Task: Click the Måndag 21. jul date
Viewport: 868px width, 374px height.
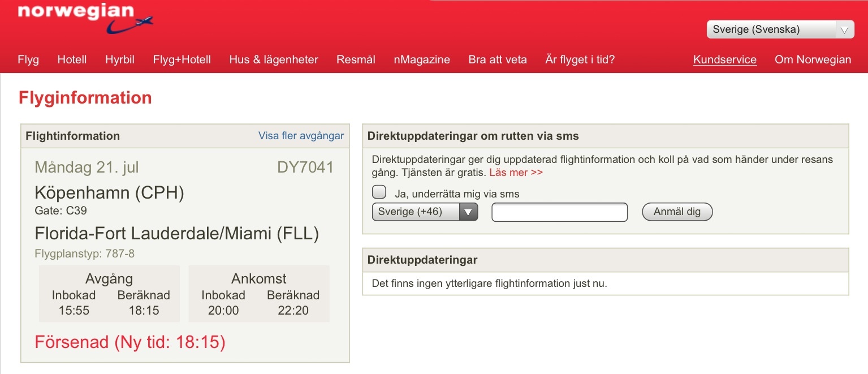Action: pos(87,167)
